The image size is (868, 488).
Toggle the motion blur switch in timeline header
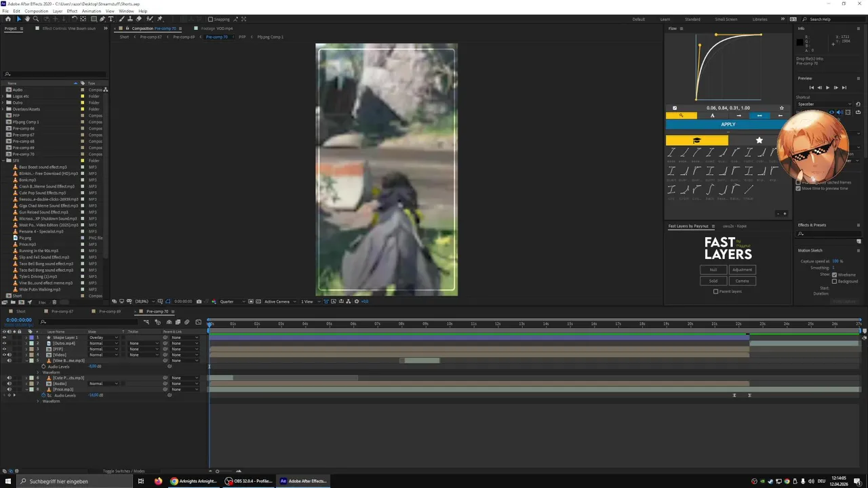tap(187, 322)
